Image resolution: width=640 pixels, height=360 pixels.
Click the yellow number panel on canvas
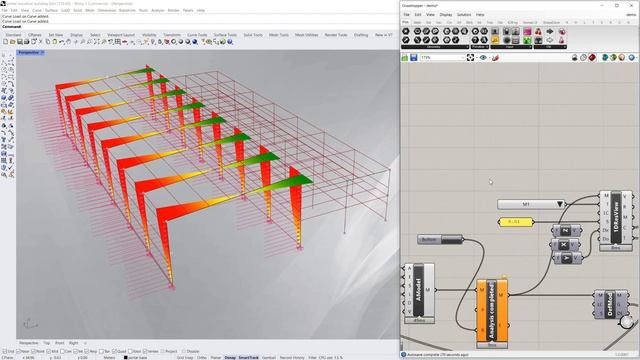coord(516,222)
